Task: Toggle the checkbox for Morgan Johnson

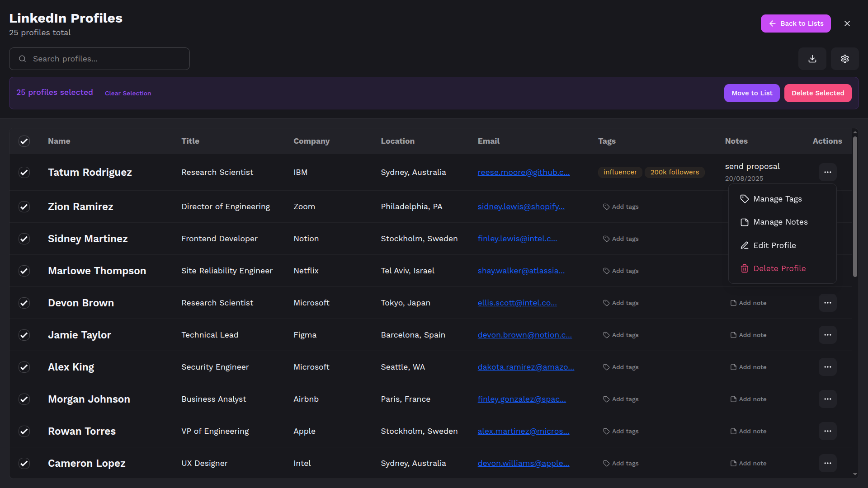Action: (24, 399)
